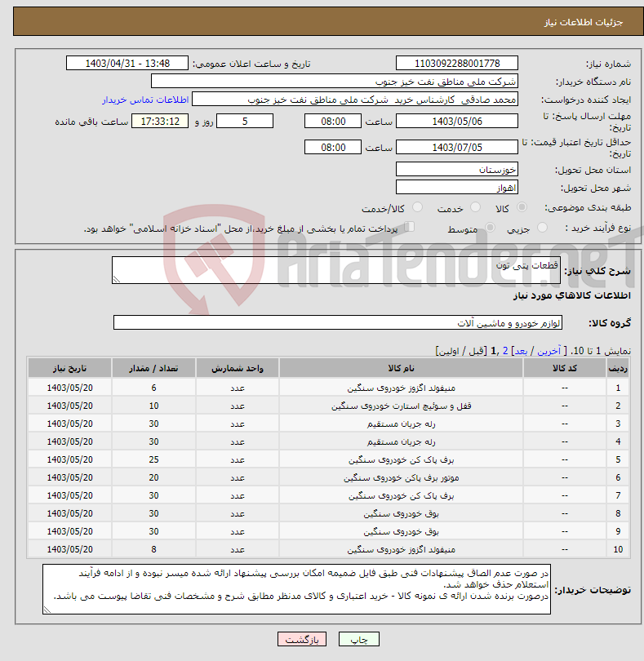
Task: Select row 9 بوق خودروی سنگین
Action: pos(401,531)
